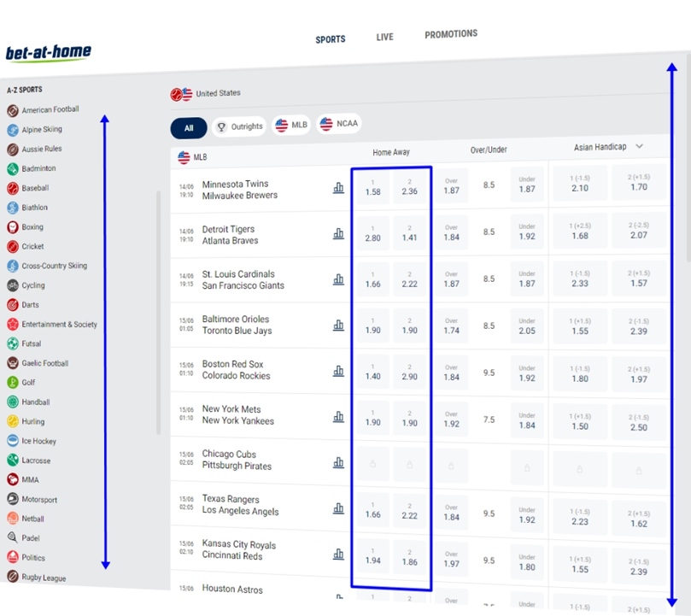The image size is (691, 616).
Task: Select the Alpine Skiing icon
Action: tap(13, 130)
